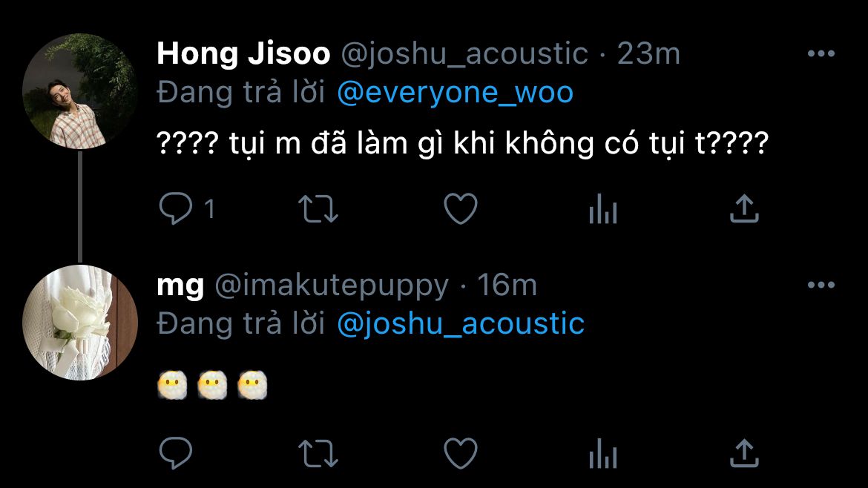Image resolution: width=868 pixels, height=488 pixels.
Task: Like Hong Jisoo's tweet
Action: tap(461, 208)
